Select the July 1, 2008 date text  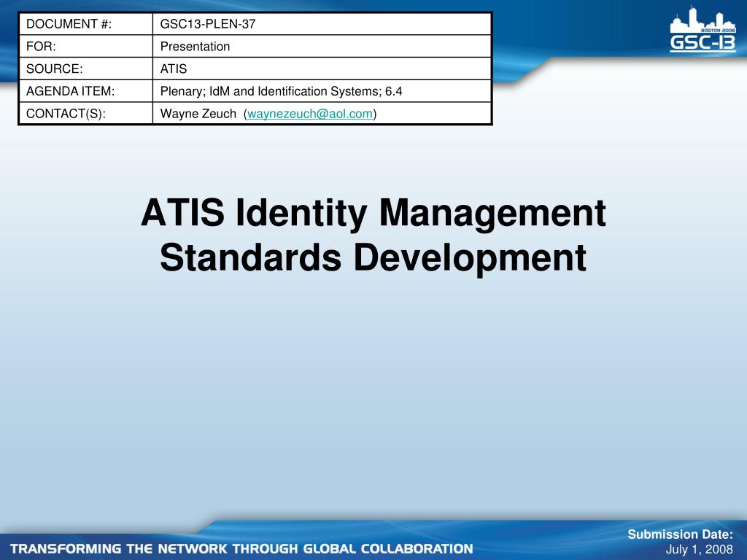pos(700,549)
